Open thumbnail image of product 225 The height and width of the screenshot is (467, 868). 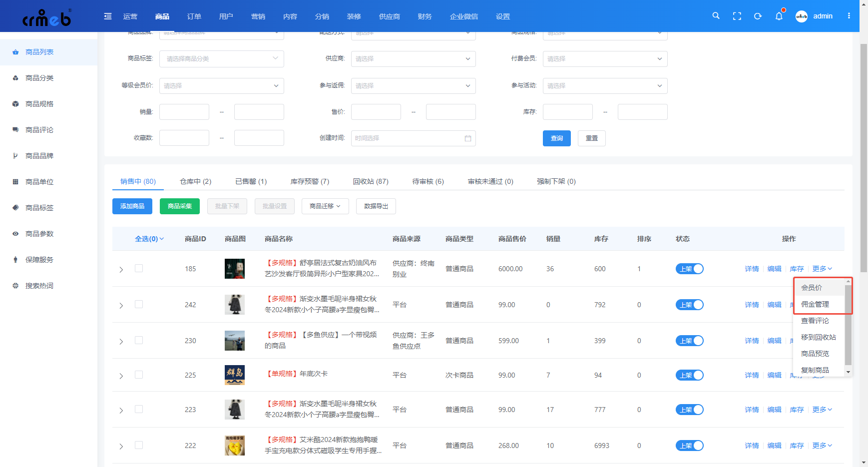click(235, 375)
